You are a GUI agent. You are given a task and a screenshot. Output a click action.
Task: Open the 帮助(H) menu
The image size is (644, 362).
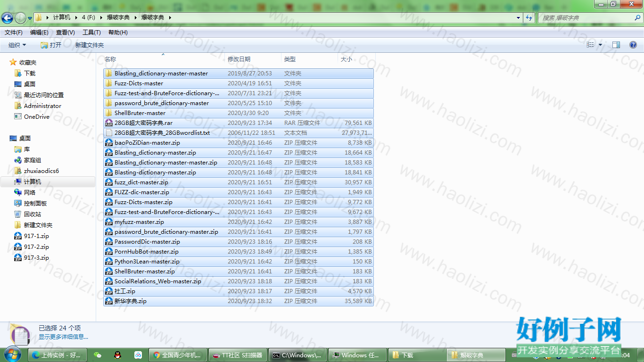[x=118, y=33]
